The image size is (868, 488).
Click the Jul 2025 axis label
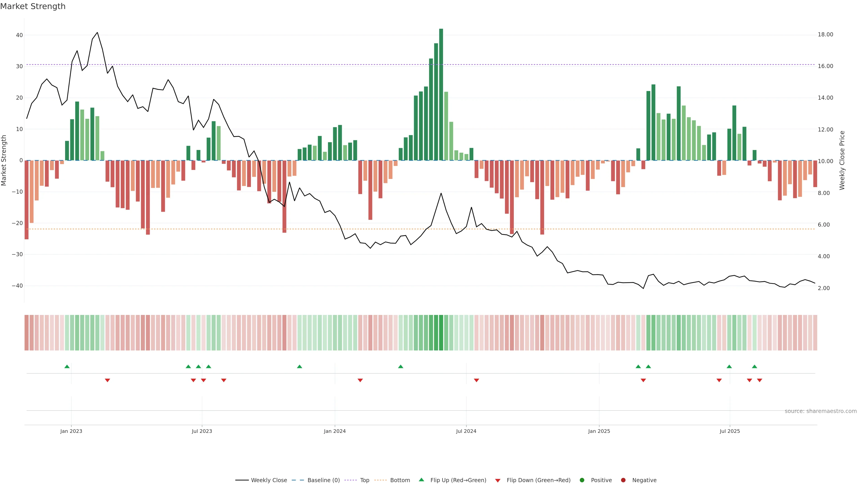[730, 431]
